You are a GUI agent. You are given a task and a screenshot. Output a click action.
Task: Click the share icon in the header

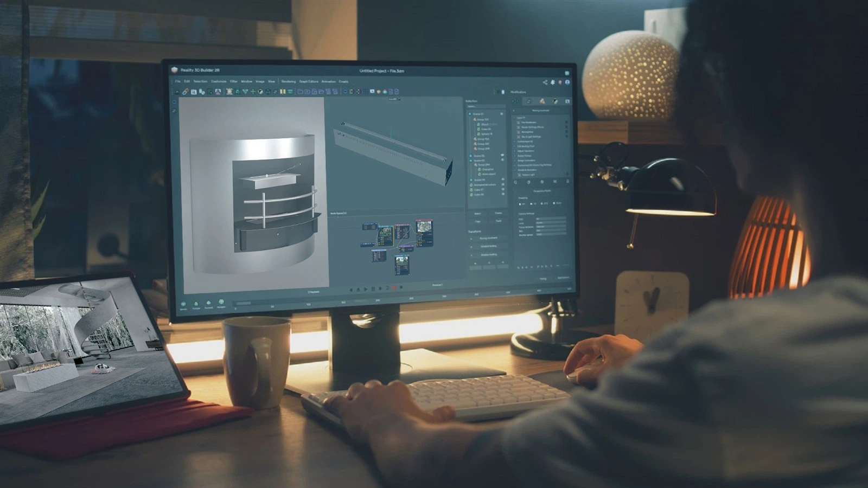[545, 82]
